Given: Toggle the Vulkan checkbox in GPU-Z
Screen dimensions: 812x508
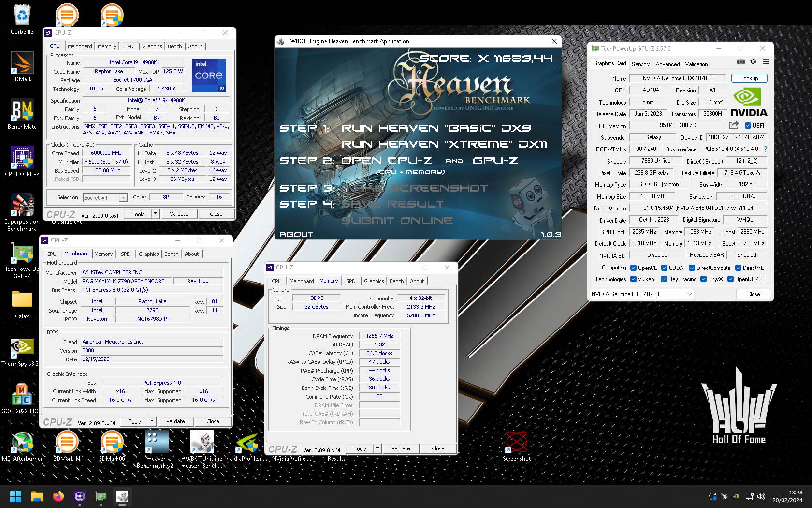Looking at the screenshot, I should click(x=633, y=279).
